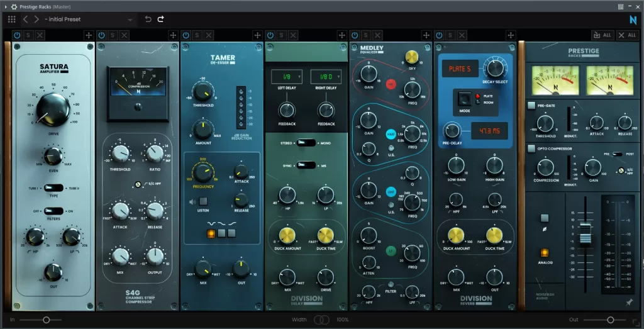Open the LEFT DELAY 1/8 dropdown
This screenshot has width=644, height=329.
tap(287, 76)
